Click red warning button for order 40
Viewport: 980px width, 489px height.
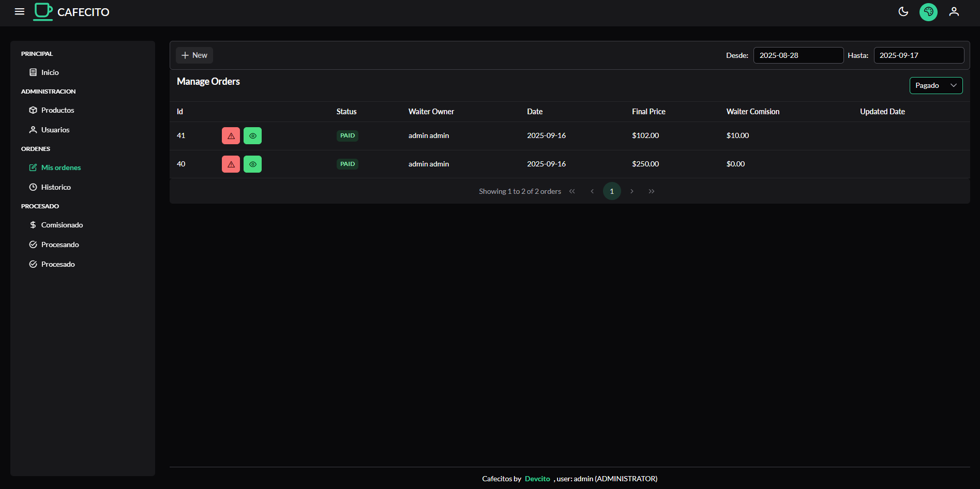click(231, 164)
